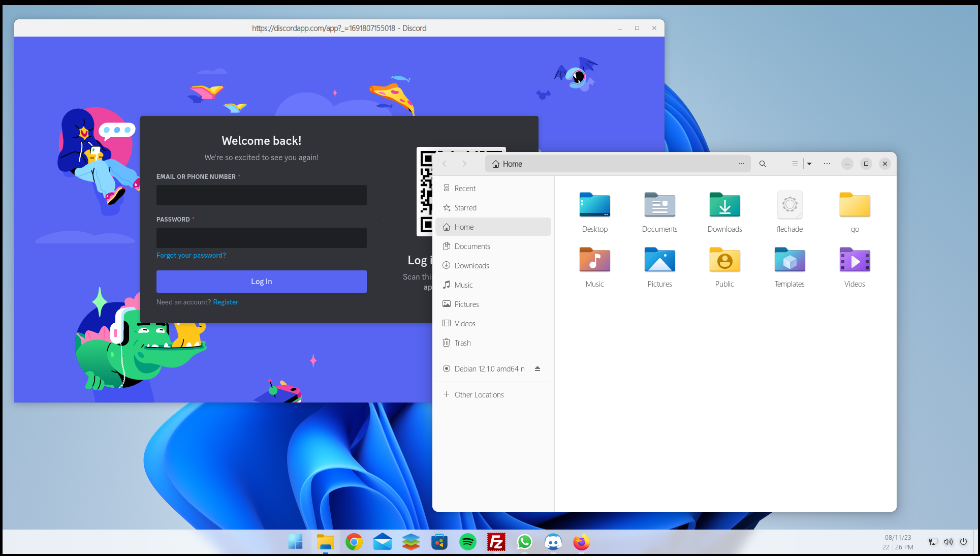Open FileZilla from the taskbar
Image resolution: width=980 pixels, height=556 pixels.
pyautogui.click(x=496, y=542)
